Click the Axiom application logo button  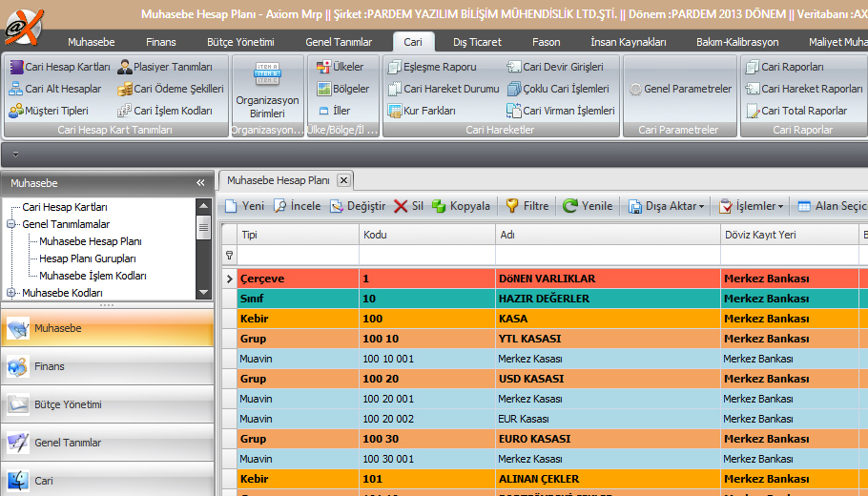(23, 26)
